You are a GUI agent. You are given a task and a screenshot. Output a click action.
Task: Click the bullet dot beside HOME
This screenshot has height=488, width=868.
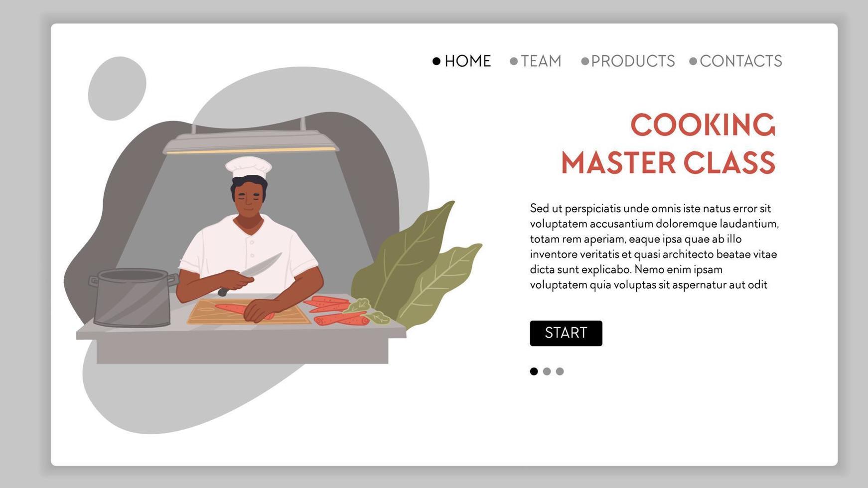pos(436,61)
